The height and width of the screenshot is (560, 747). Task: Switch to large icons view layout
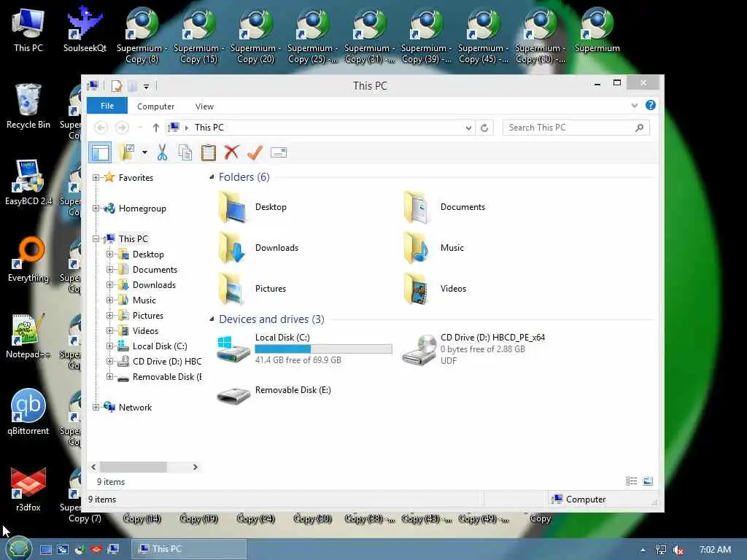[x=648, y=481]
